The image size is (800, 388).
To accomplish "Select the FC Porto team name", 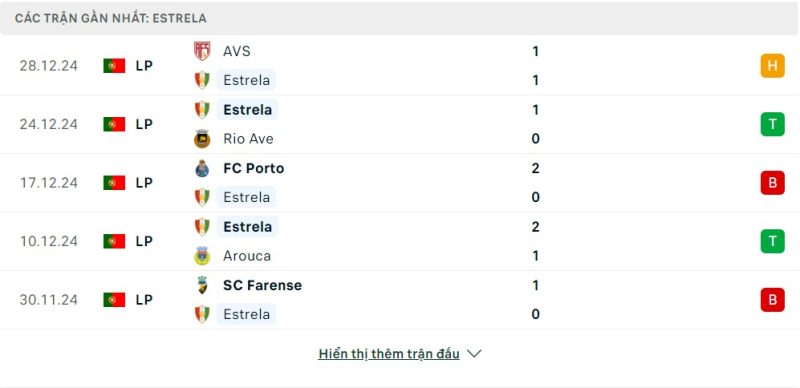I will 254,168.
